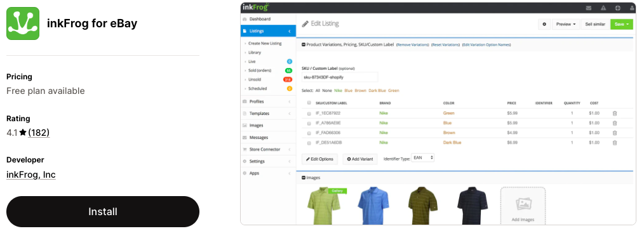Click the Sell similar button
The image size is (644, 231).
(x=595, y=24)
